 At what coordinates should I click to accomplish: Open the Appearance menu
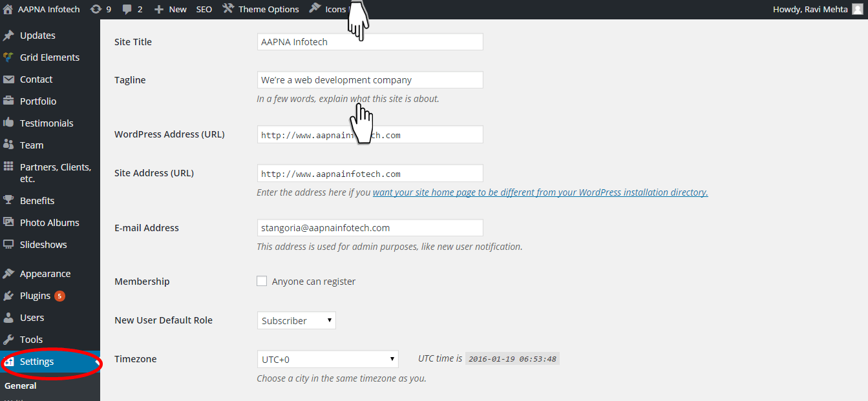point(45,274)
